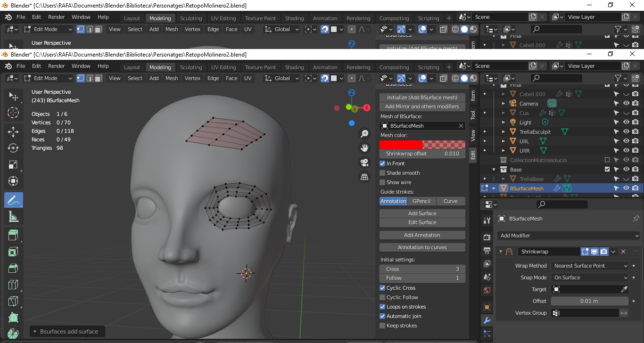Expand the Add Modifier dropdown
The height and width of the screenshot is (343, 644).
(x=569, y=236)
